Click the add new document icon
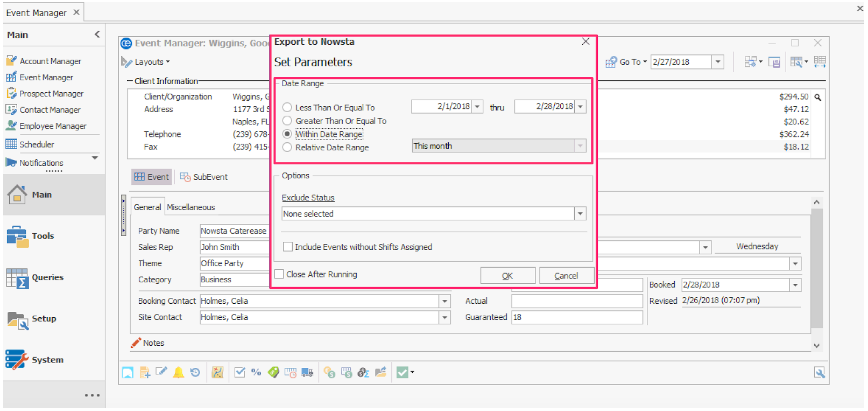The height and width of the screenshot is (411, 868). tap(145, 372)
